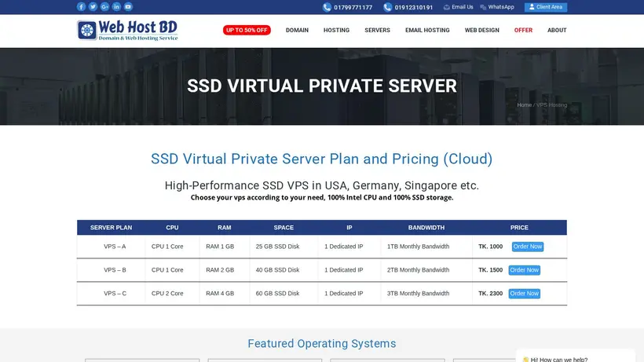Select the VPS – B plan name
Screen dimensions: 644x362
pos(115,270)
